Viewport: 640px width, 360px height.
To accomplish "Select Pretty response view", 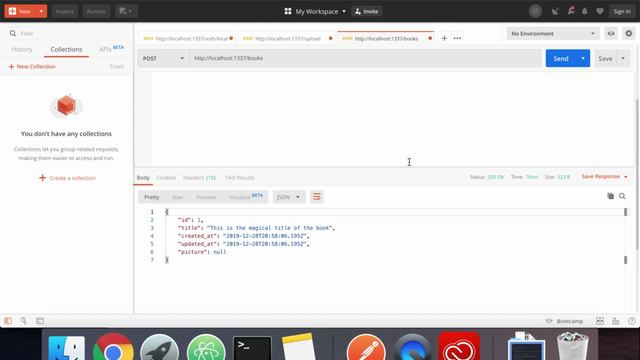I will (x=151, y=197).
